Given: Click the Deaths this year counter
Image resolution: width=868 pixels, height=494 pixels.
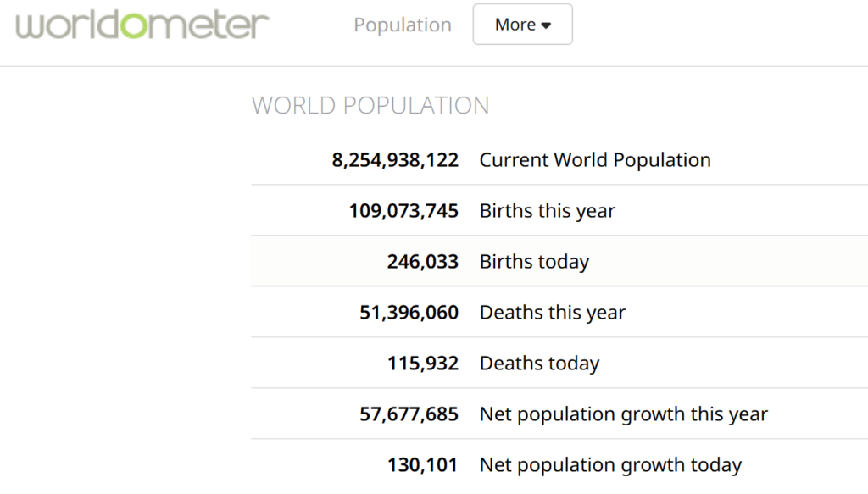Looking at the screenshot, I should [x=409, y=312].
